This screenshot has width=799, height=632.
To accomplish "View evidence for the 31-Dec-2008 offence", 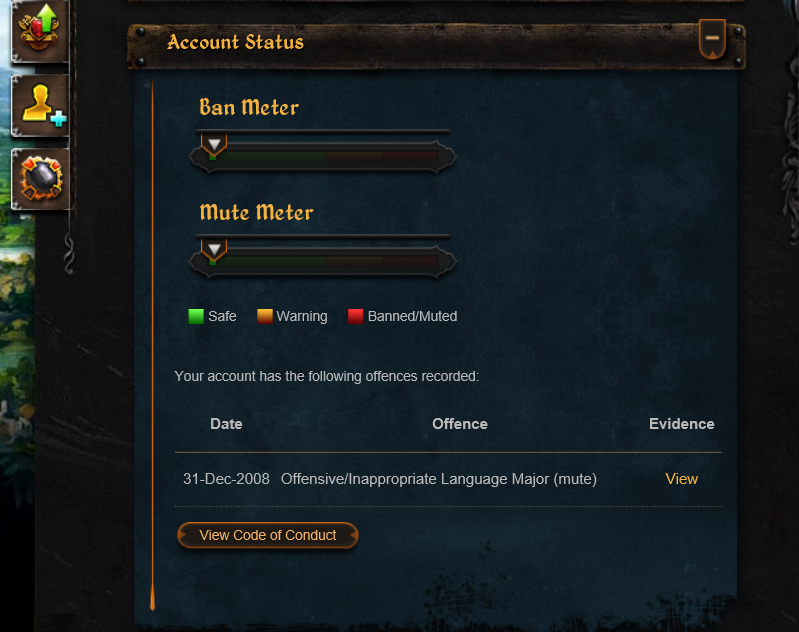I will click(681, 479).
